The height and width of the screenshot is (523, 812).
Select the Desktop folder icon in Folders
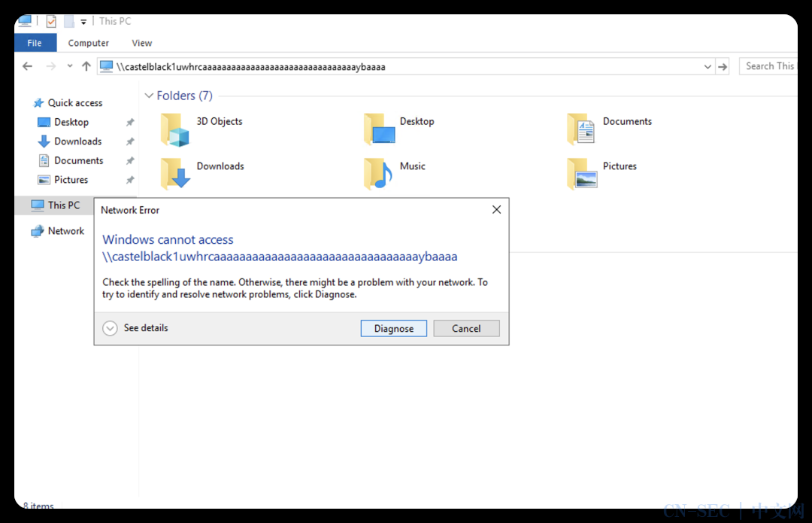380,129
